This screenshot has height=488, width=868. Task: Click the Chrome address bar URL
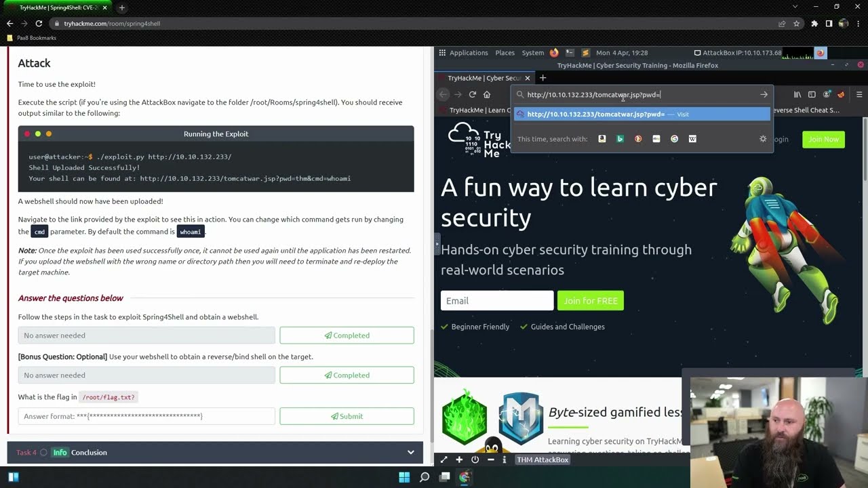point(112,23)
